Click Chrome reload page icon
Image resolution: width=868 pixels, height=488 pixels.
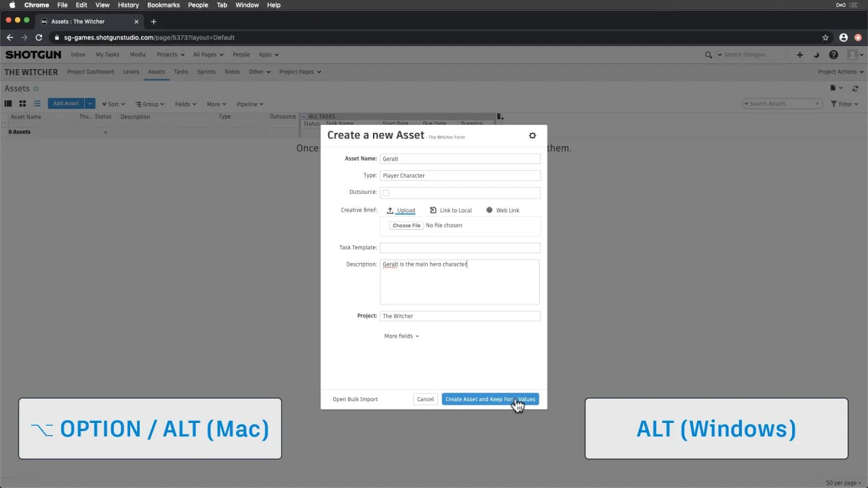tap(39, 38)
